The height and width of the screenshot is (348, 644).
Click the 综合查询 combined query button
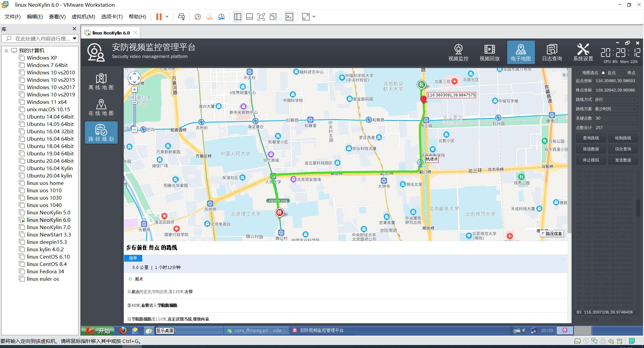623,149
